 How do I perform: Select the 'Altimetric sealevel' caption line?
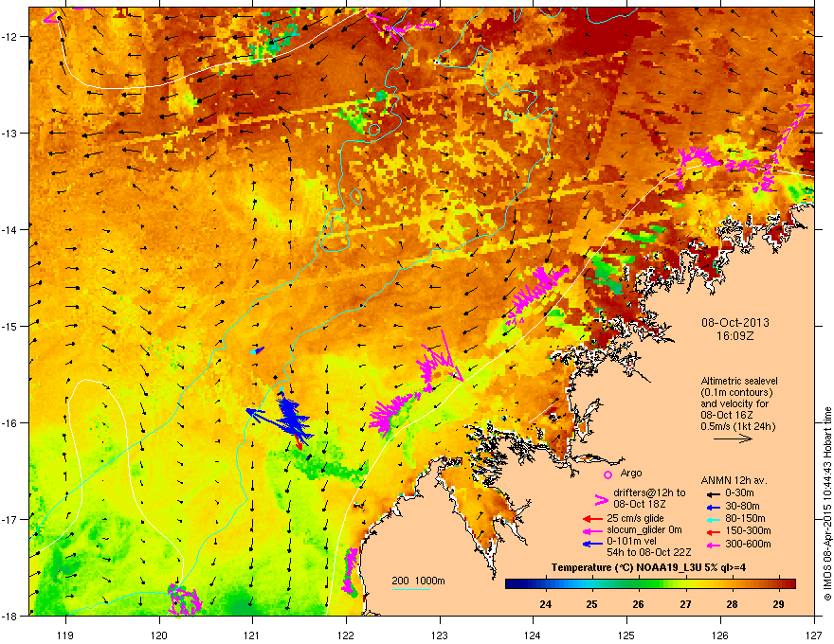[x=739, y=381]
